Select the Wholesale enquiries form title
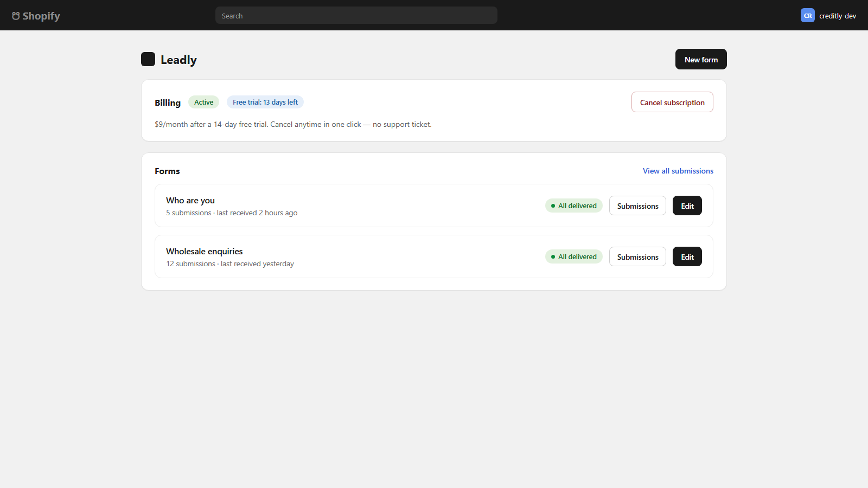The width and height of the screenshot is (868, 488). click(x=205, y=251)
